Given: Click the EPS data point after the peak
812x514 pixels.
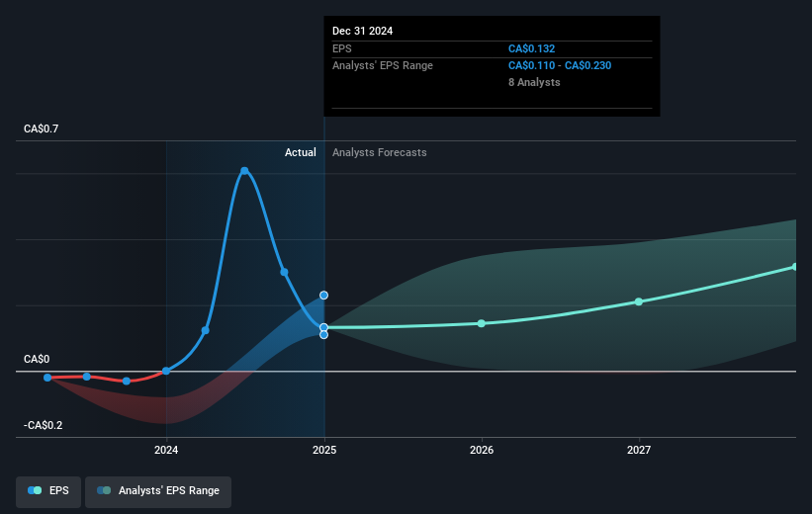Looking at the screenshot, I should 284,272.
